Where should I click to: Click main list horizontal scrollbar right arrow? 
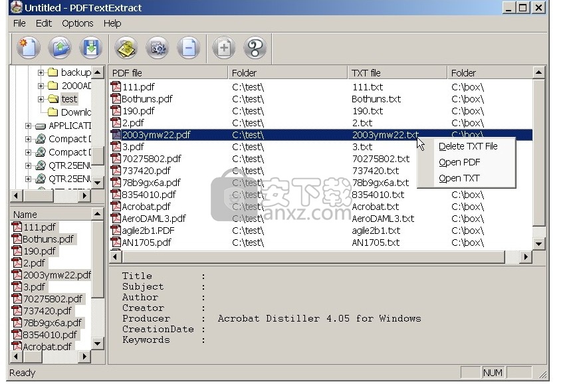526,257
